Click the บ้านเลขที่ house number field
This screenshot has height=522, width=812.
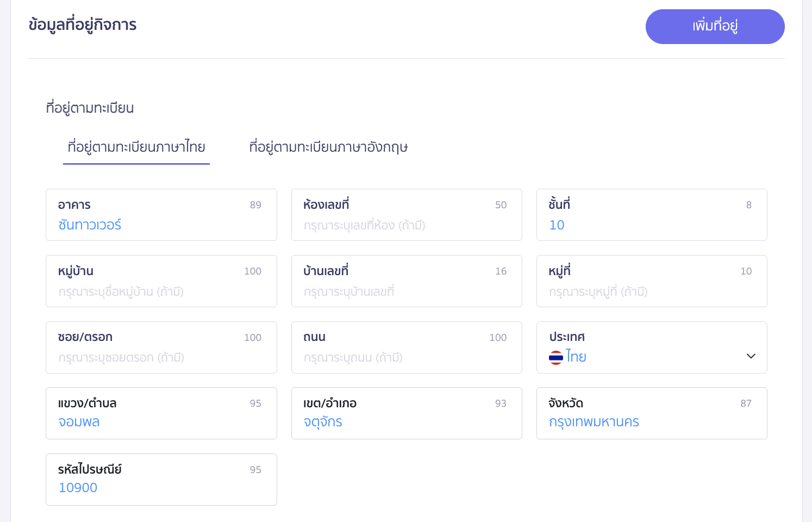[x=407, y=281]
